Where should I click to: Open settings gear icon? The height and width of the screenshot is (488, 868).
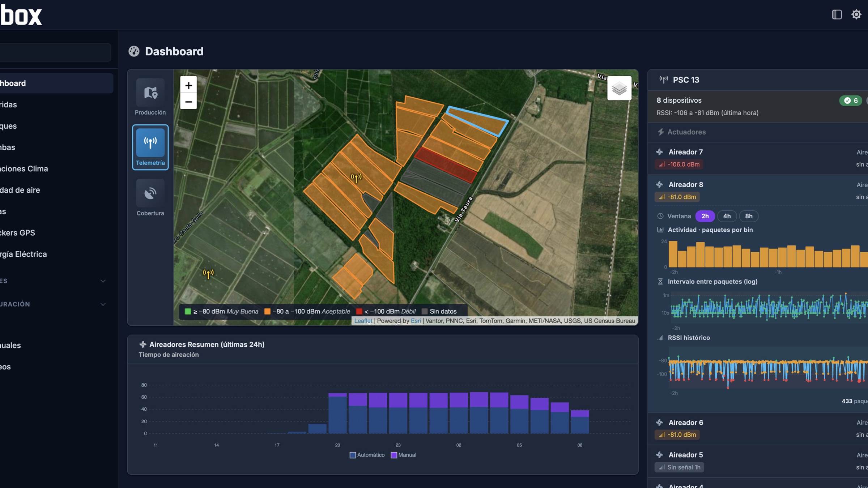(856, 14)
